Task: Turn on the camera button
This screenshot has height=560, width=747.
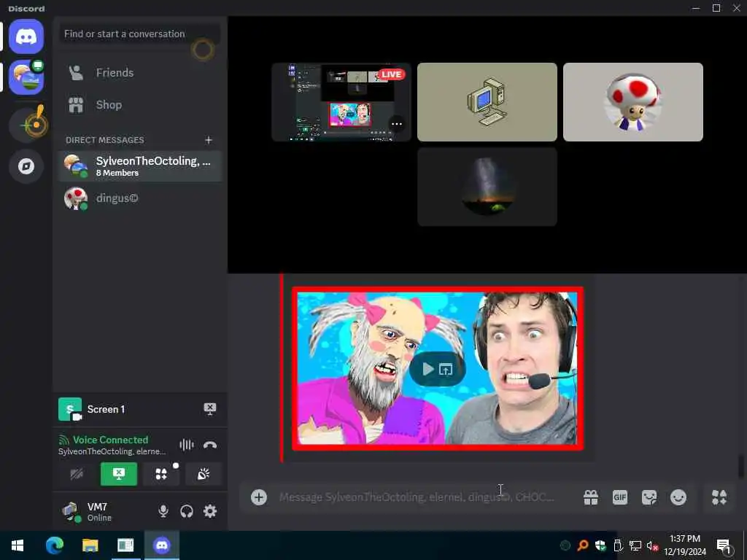Action: 77,474
